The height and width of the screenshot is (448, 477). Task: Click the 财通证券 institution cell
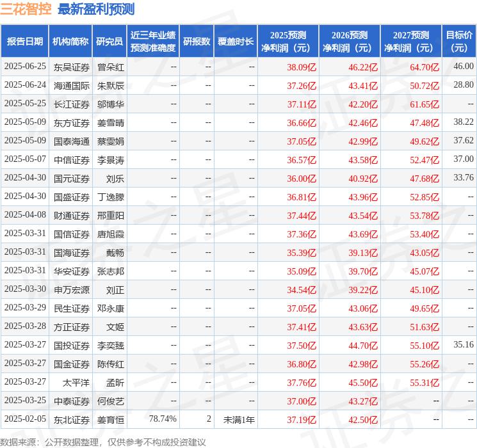click(x=72, y=216)
